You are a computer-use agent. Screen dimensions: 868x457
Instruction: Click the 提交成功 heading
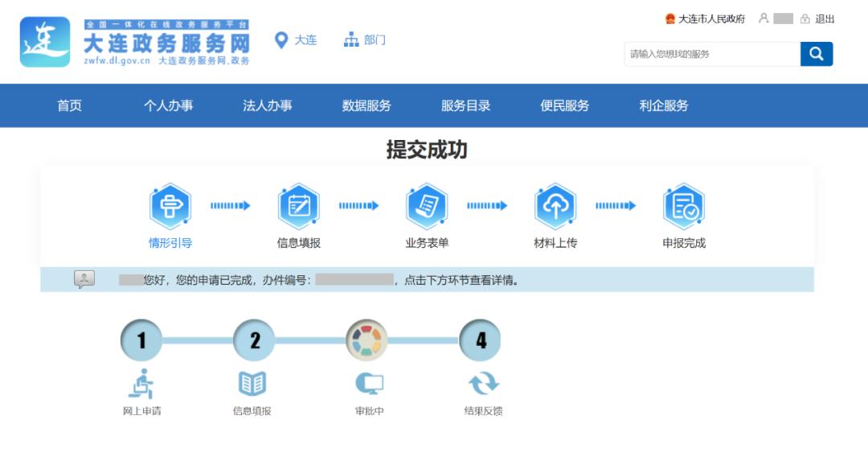pyautogui.click(x=427, y=150)
